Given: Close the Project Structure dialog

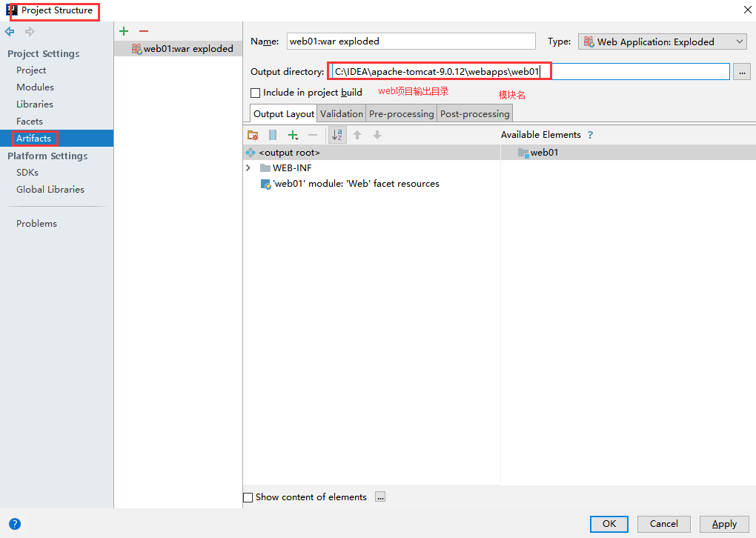Looking at the screenshot, I should [747, 10].
